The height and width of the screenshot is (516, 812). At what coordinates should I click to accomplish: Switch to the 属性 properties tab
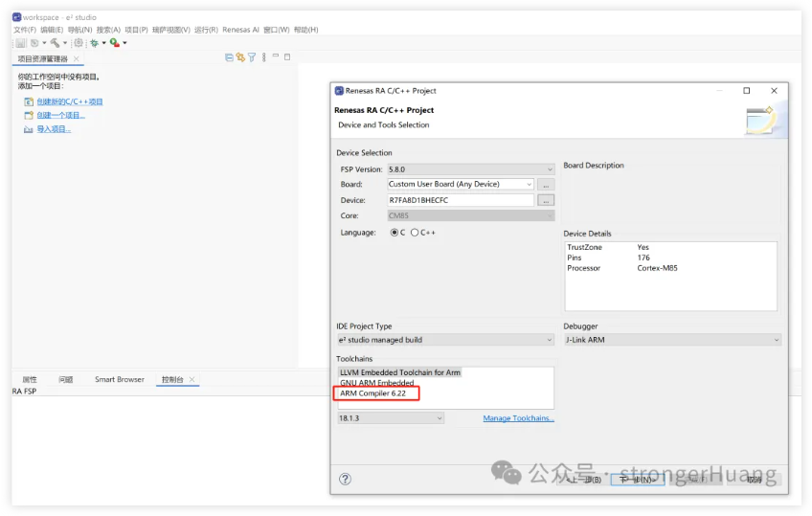tap(30, 379)
